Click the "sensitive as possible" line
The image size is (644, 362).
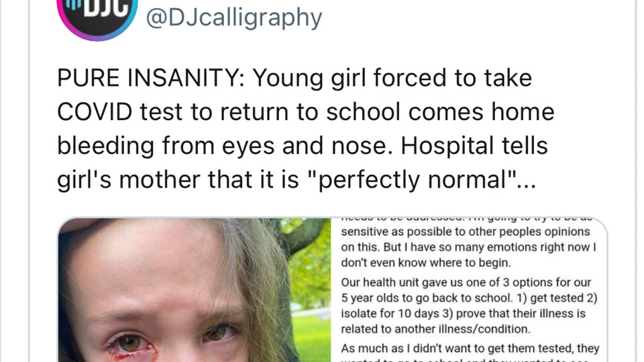point(466,231)
